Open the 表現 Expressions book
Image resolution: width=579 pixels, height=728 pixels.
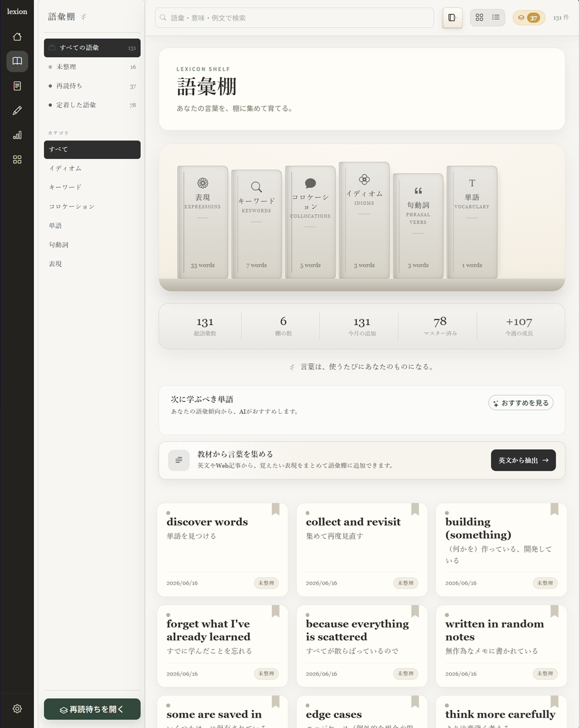(203, 222)
